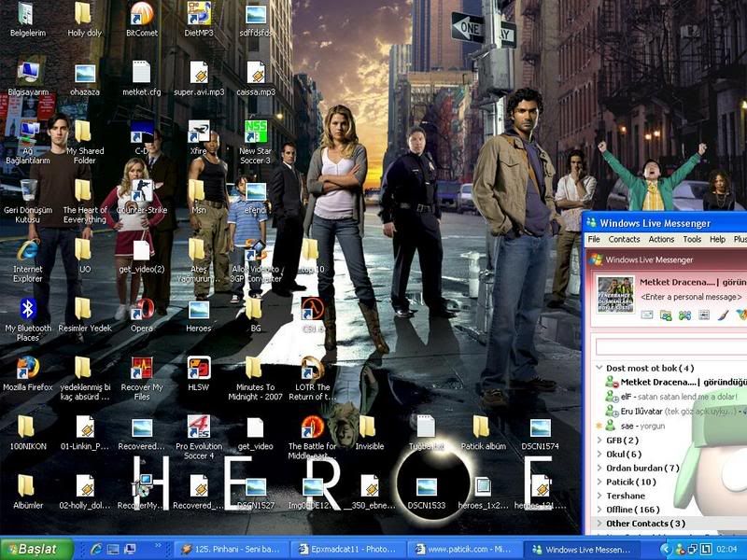Click the Internet Explorer quick launch icon

[x=96, y=549]
